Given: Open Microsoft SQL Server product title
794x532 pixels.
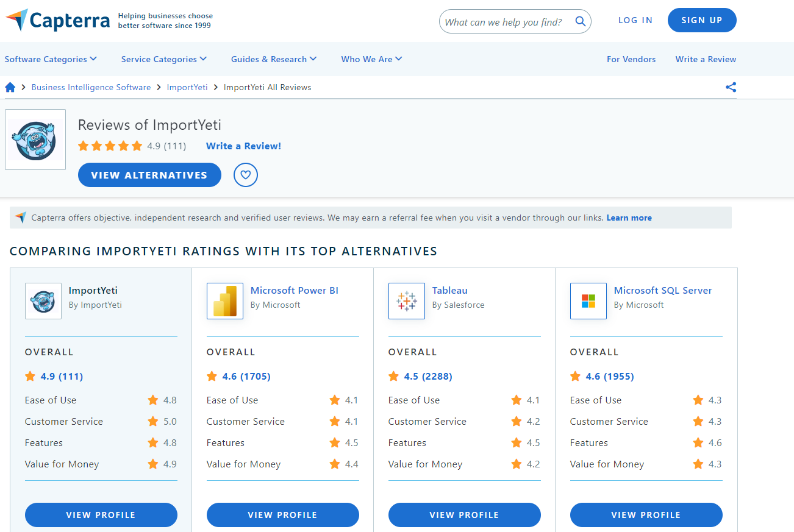Looking at the screenshot, I should pyautogui.click(x=663, y=291).
